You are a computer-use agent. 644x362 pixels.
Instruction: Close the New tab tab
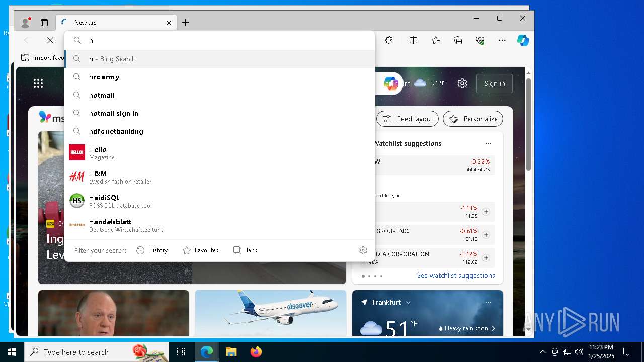(169, 23)
